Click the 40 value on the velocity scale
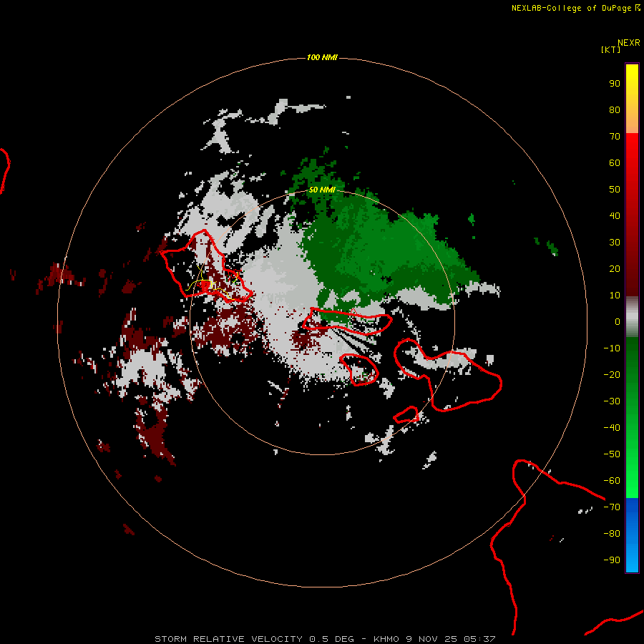The width and height of the screenshot is (644, 644). pyautogui.click(x=615, y=216)
